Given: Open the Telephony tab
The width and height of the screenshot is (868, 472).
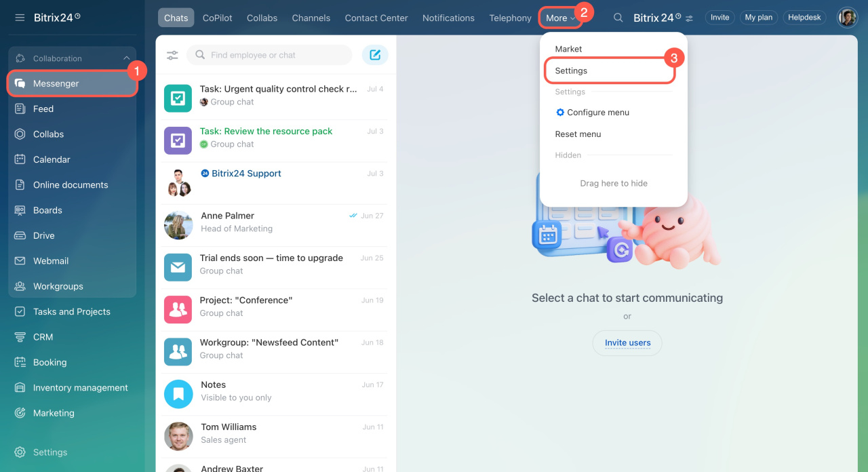Looking at the screenshot, I should pos(510,18).
